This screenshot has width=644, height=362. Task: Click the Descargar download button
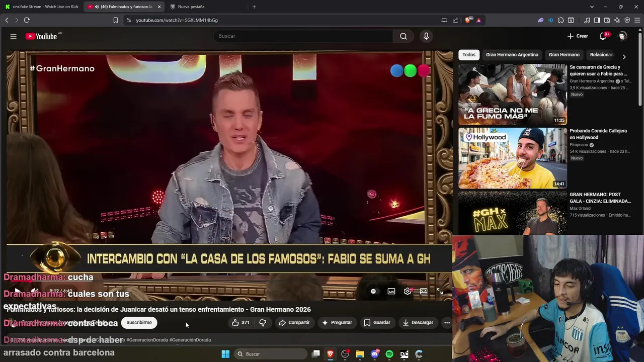(418, 322)
